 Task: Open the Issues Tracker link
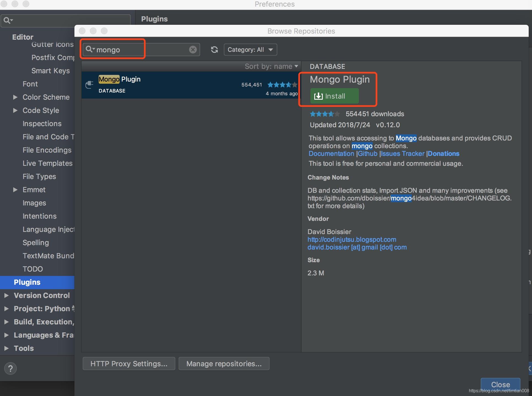tap(402, 154)
